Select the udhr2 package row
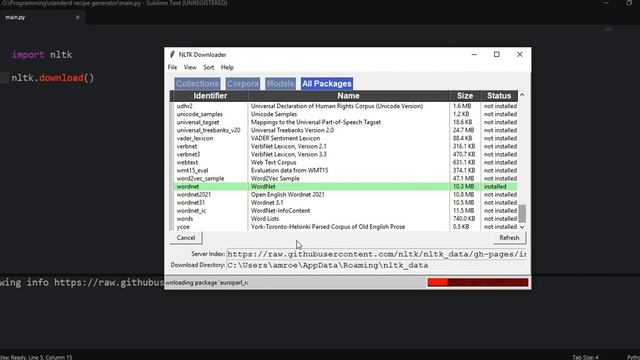This screenshot has height=360, width=640. (345, 106)
